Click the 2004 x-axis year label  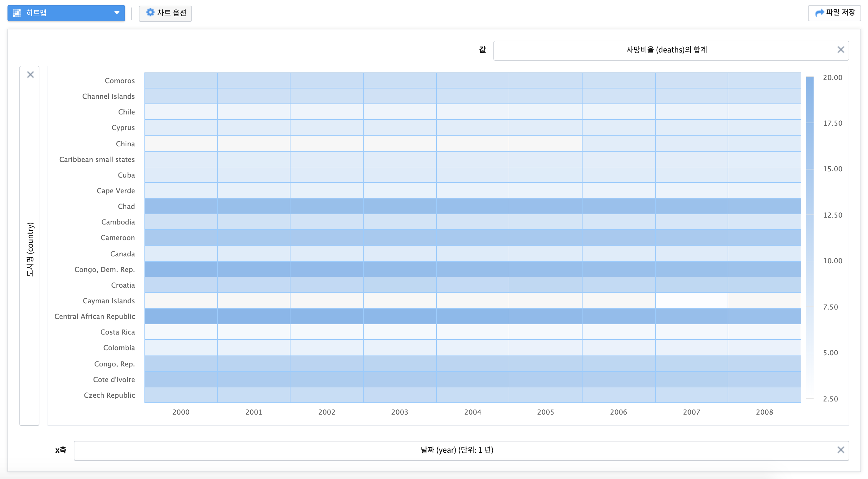pyautogui.click(x=473, y=412)
